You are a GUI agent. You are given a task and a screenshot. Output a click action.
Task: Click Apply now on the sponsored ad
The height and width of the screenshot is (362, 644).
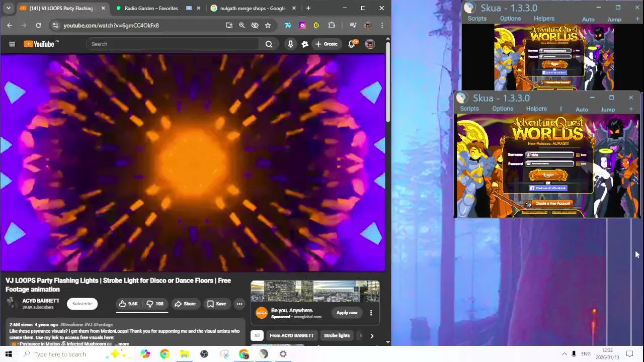click(347, 313)
